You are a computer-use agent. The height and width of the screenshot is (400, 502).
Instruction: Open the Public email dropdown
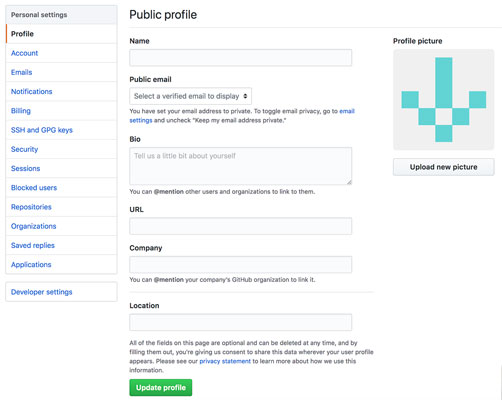click(190, 96)
